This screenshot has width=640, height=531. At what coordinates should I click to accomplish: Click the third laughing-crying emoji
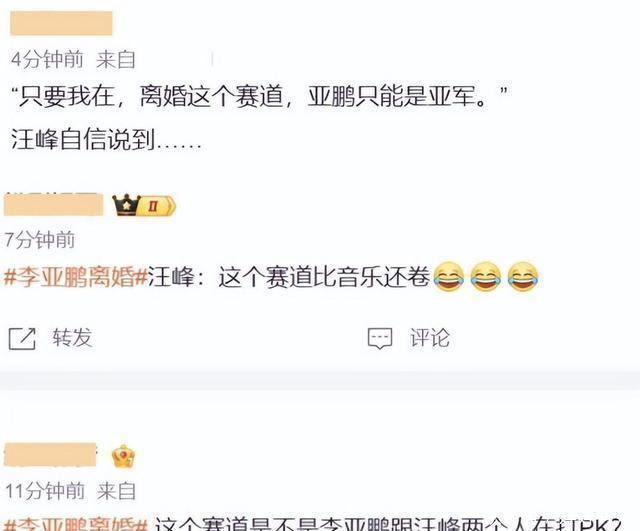[523, 277]
